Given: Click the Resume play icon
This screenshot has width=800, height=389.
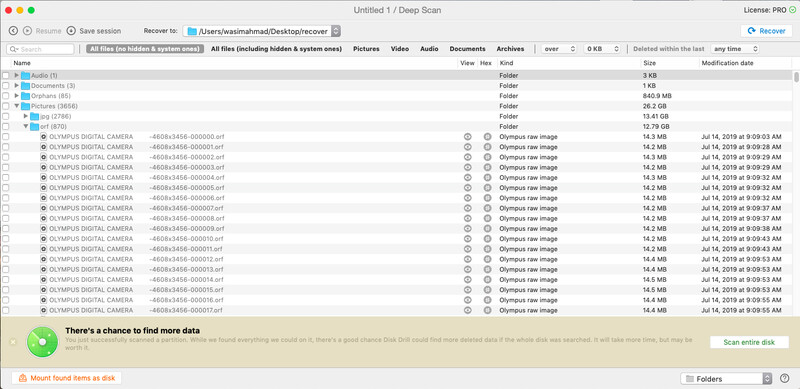Looking at the screenshot, I should [x=28, y=31].
